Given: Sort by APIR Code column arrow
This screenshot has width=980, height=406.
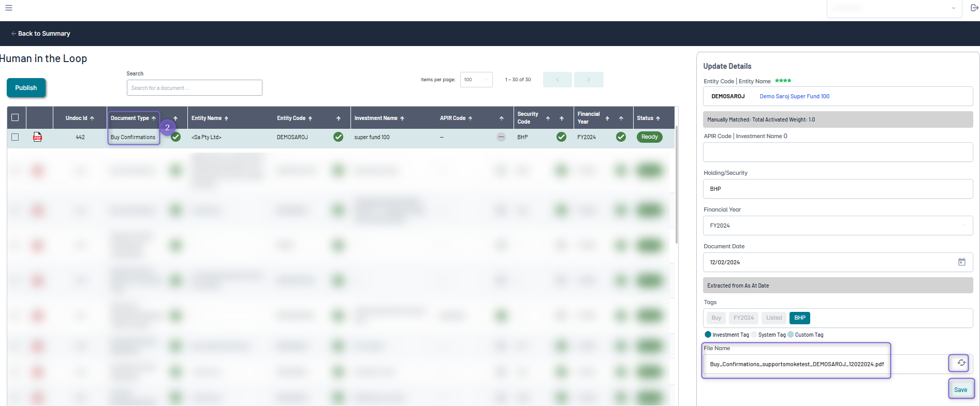Looking at the screenshot, I should click(x=470, y=118).
